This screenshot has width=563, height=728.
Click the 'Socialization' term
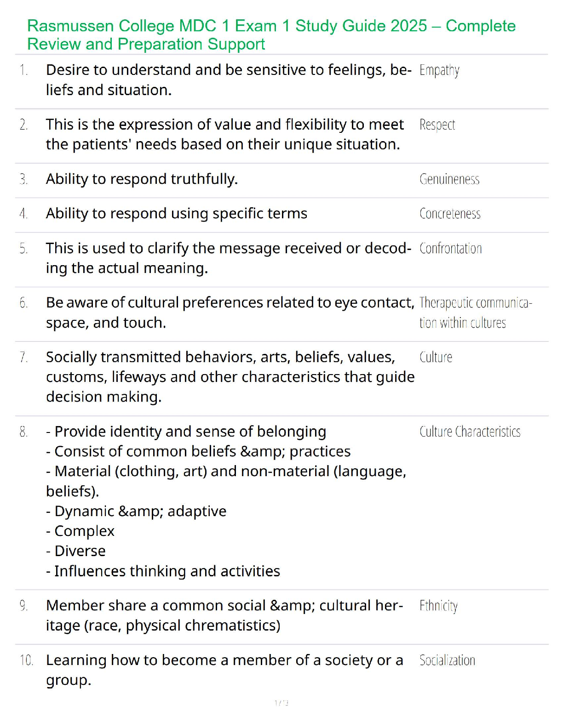(x=447, y=660)
